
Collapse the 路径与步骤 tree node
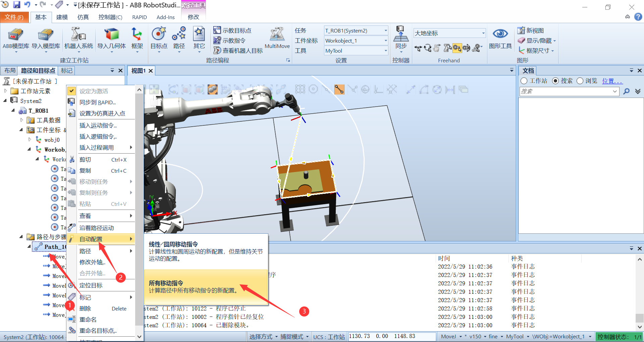(x=21, y=237)
